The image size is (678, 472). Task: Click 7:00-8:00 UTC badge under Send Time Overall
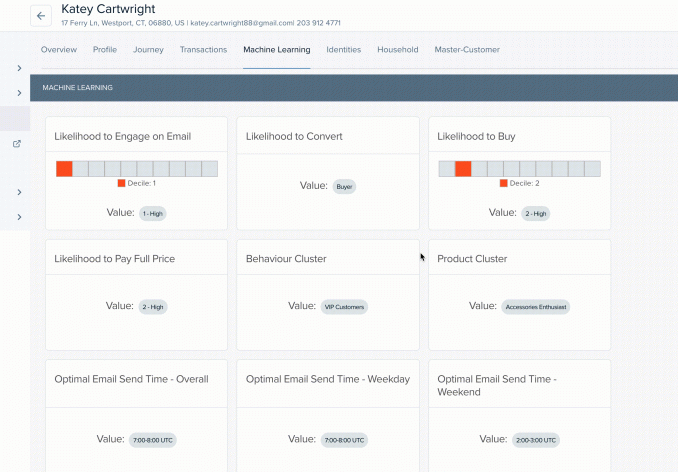point(153,440)
